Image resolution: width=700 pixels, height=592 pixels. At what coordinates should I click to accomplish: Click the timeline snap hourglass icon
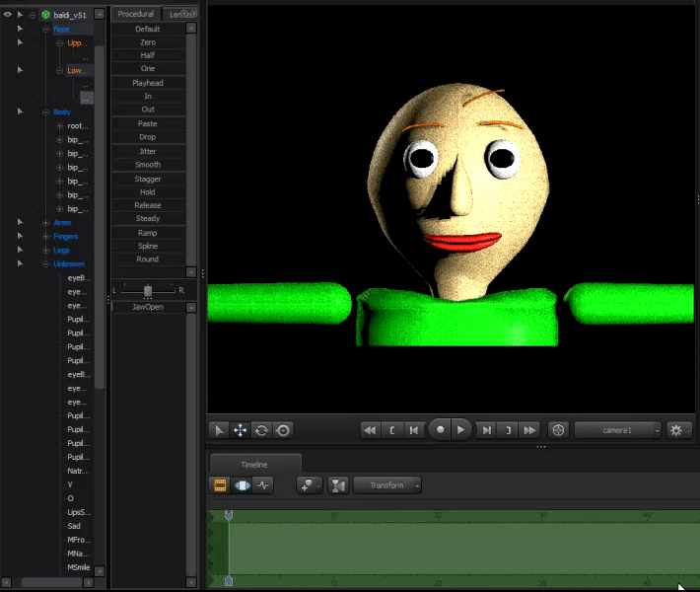coord(338,485)
